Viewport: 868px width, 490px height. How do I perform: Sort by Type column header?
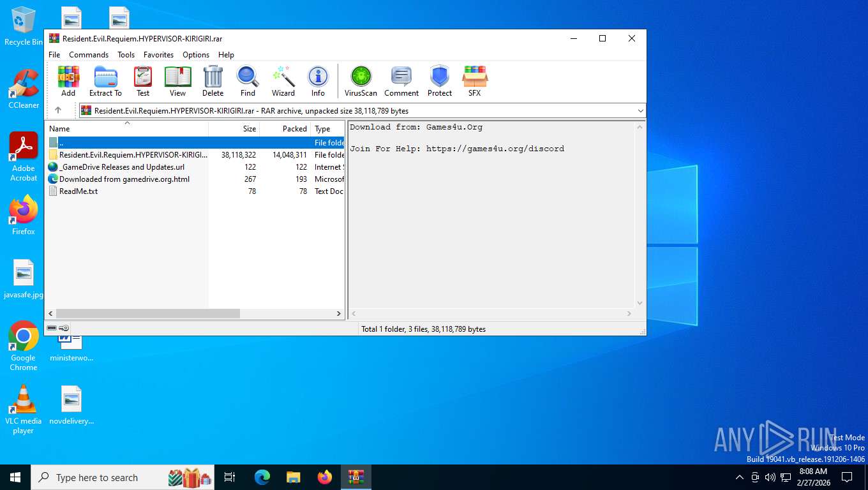tap(328, 128)
